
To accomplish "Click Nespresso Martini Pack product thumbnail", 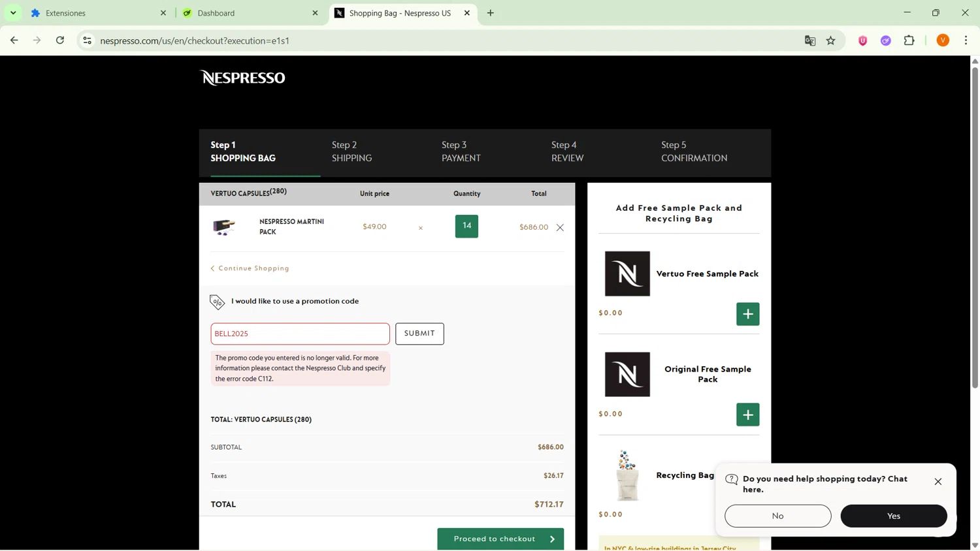I will (224, 227).
